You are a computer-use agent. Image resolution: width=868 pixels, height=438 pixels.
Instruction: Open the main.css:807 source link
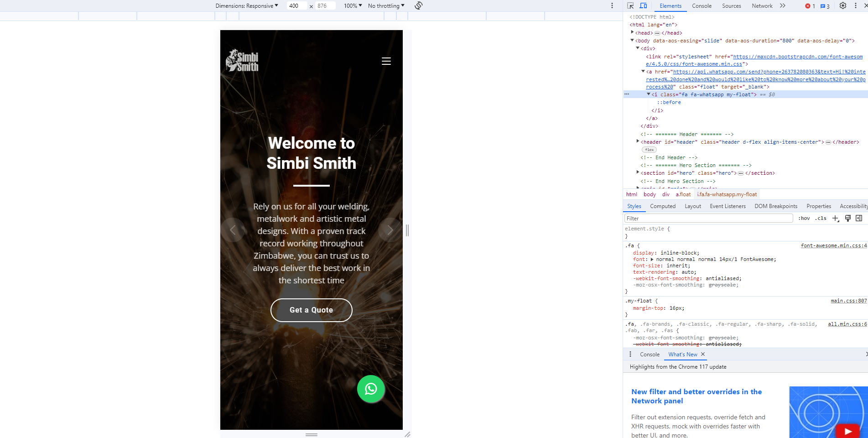(848, 301)
